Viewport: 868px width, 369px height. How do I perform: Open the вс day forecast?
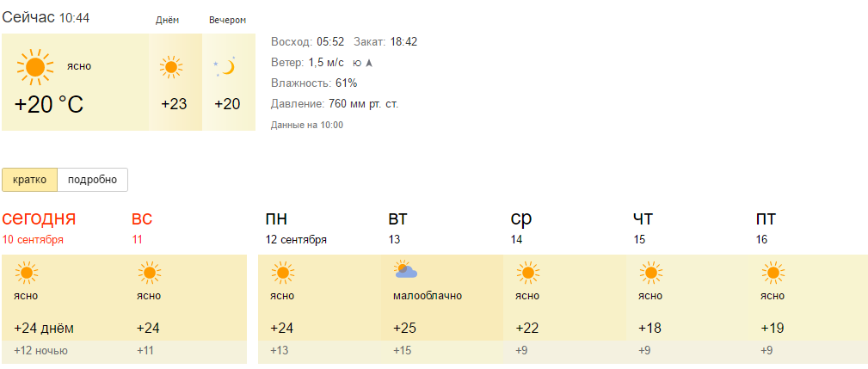[x=142, y=218]
